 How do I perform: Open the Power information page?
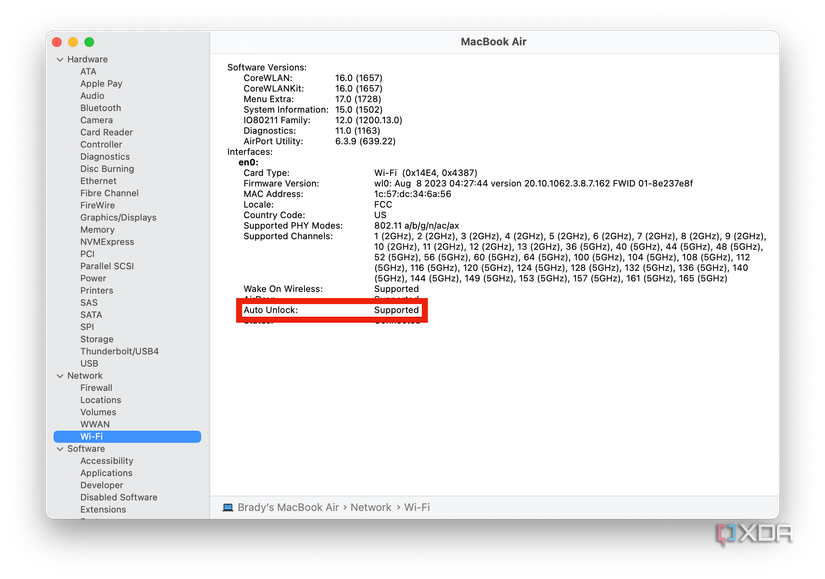tap(93, 278)
